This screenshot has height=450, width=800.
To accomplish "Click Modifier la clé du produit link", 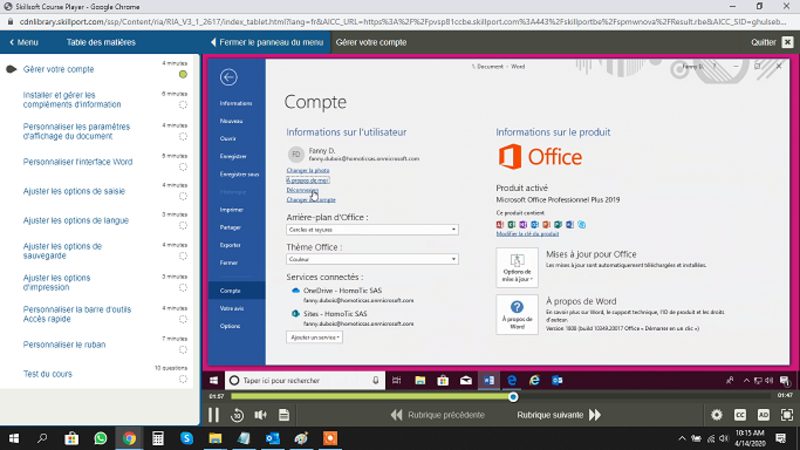I will 527,234.
